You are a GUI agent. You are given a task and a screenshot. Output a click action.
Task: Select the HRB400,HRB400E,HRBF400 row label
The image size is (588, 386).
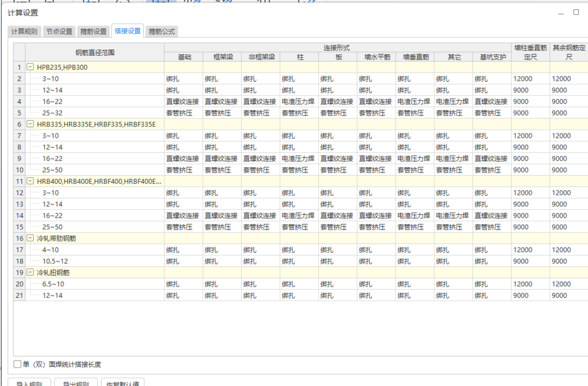tap(99, 181)
